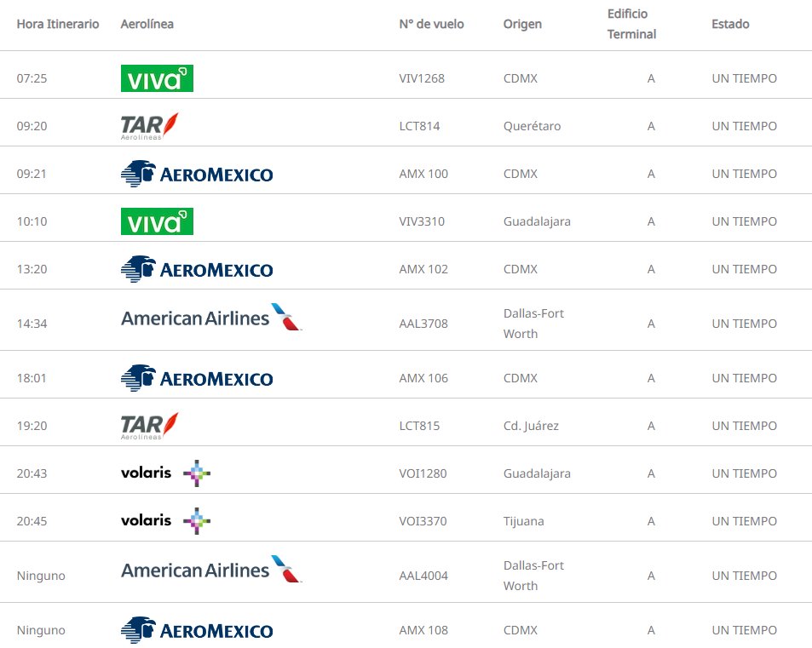Click the TAR logo for the Cd. Juárez flight
812x648 pixels.
click(150, 426)
